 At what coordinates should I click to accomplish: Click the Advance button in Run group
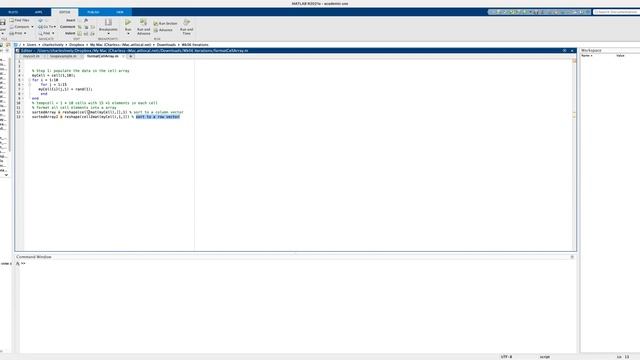tap(163, 30)
